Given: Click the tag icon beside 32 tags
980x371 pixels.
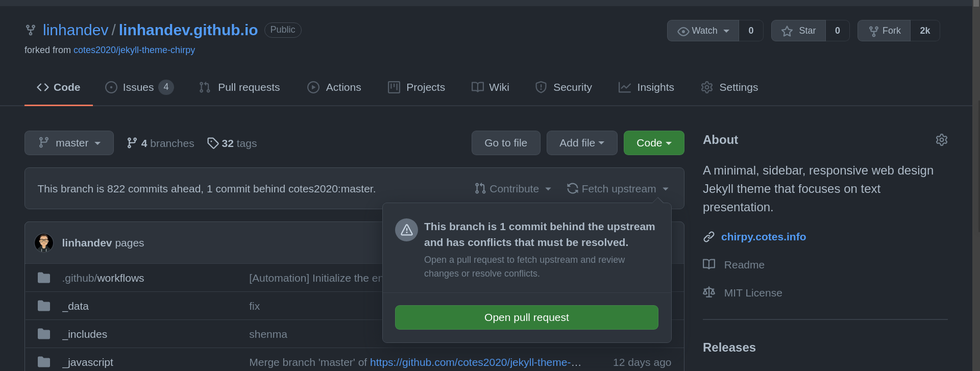Looking at the screenshot, I should pos(213,143).
